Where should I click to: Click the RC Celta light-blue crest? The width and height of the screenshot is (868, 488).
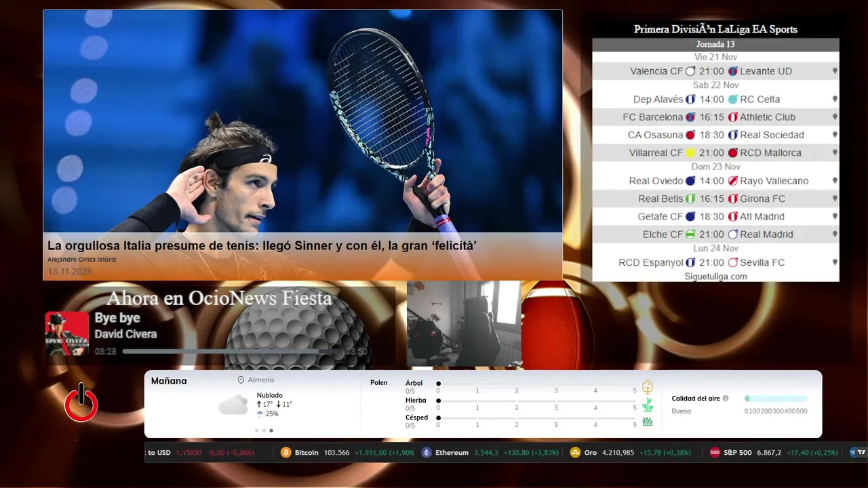(733, 100)
